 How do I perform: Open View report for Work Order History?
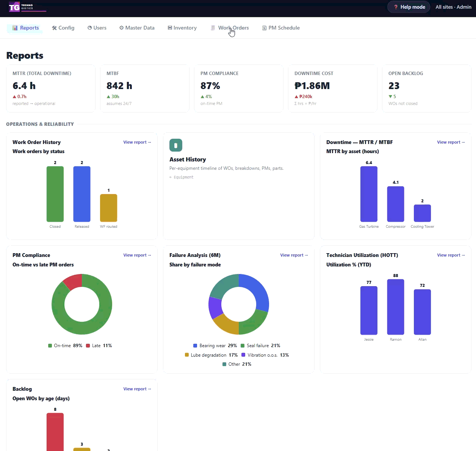pos(137,143)
